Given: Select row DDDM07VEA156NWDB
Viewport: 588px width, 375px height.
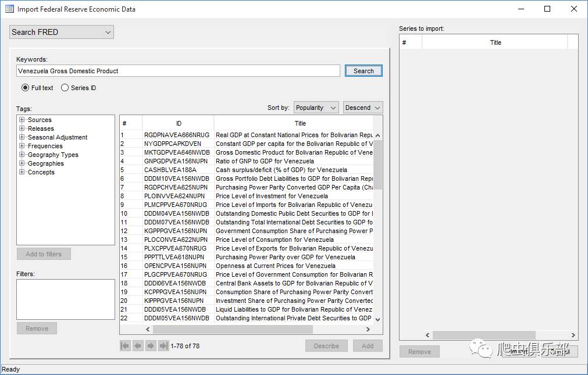Looking at the screenshot, I should pyautogui.click(x=247, y=222).
